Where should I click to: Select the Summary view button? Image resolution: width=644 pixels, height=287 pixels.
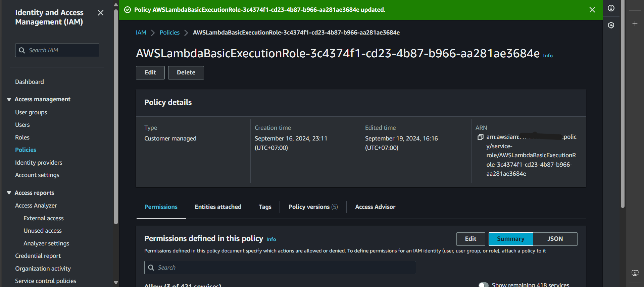[511, 239]
